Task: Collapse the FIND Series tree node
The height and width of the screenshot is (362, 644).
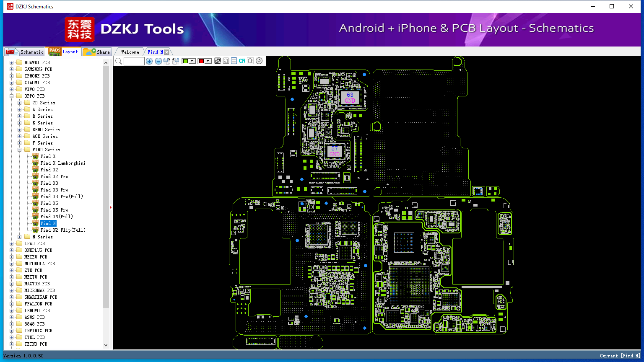Action: point(20,150)
